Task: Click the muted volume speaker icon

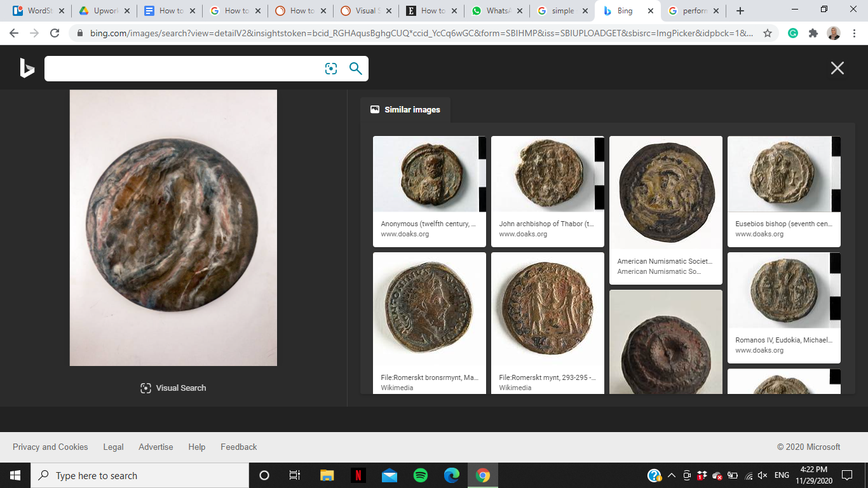Action: coord(763,475)
